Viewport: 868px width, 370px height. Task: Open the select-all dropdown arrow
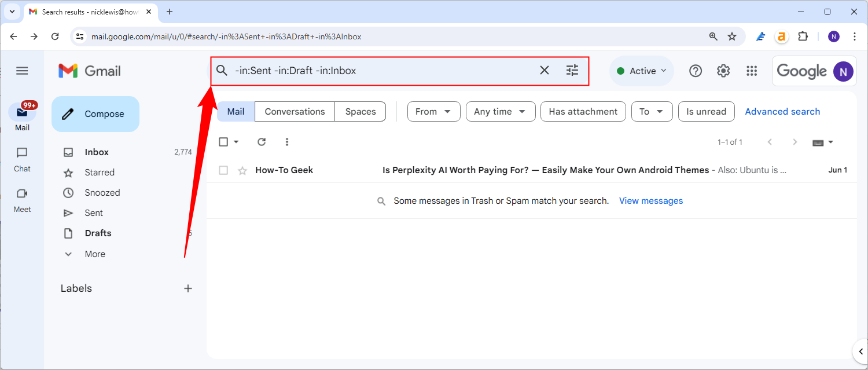[x=236, y=142]
